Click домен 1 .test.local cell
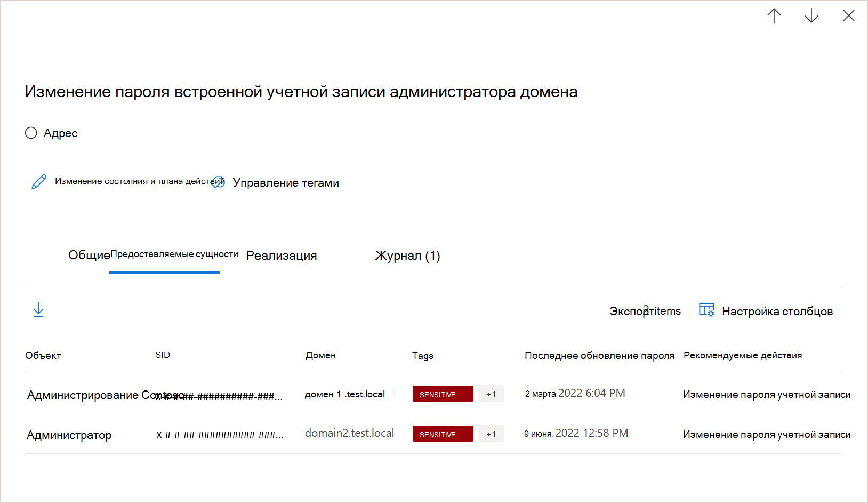This screenshot has width=868, height=503. point(345,394)
